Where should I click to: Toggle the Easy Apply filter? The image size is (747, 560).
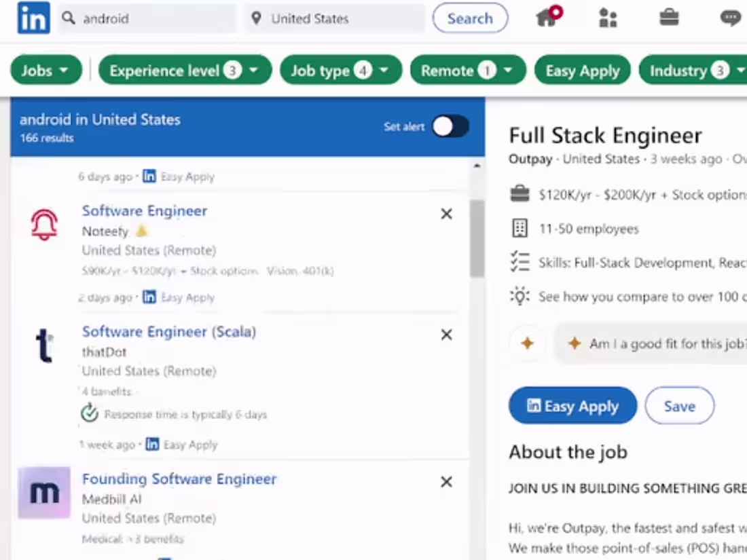(x=582, y=70)
